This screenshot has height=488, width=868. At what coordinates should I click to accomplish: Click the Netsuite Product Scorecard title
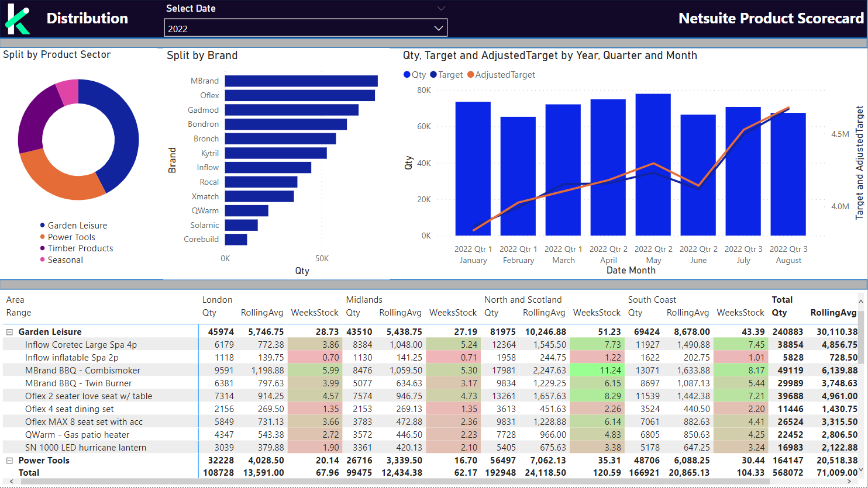coord(771,19)
